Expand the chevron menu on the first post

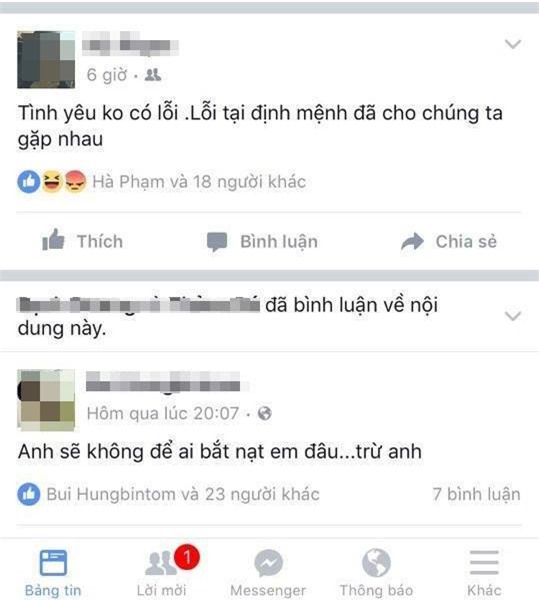click(513, 44)
